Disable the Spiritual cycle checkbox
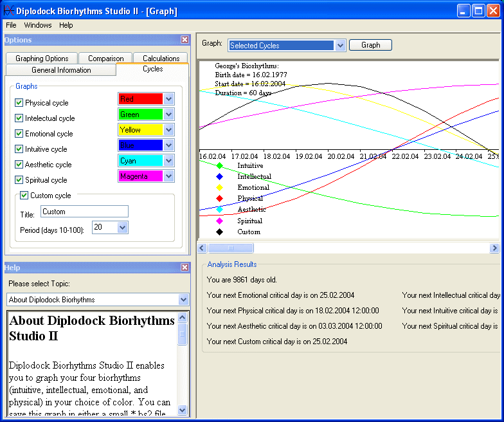This screenshot has height=422, width=504. click(19, 180)
